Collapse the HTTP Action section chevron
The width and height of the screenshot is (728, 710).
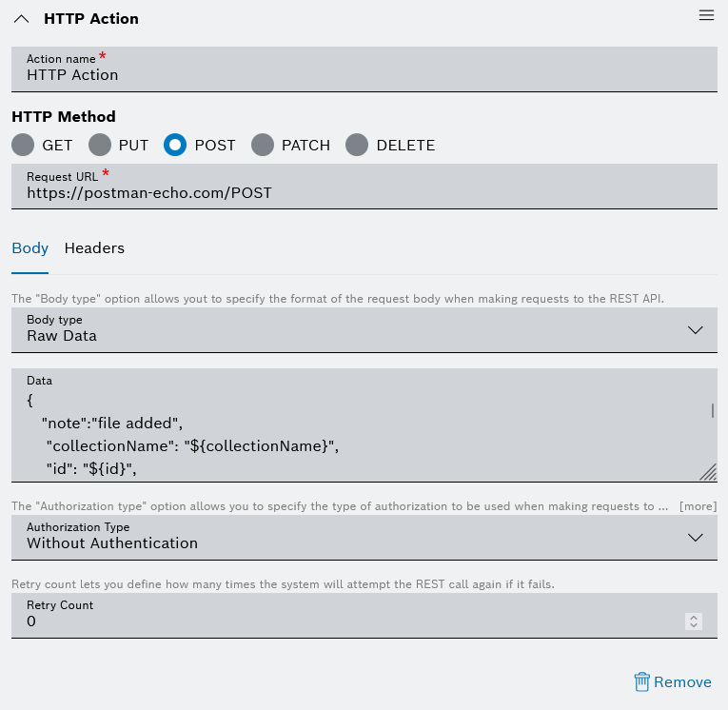[22, 19]
